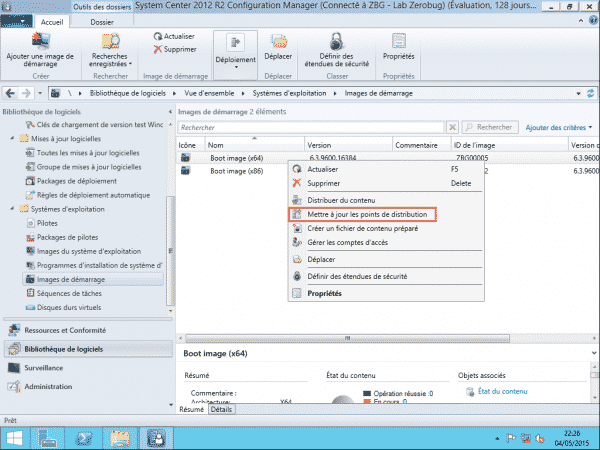Screen dimensions: 600x450
Task: Select the Boot image (x86) row
Action: tap(236, 171)
